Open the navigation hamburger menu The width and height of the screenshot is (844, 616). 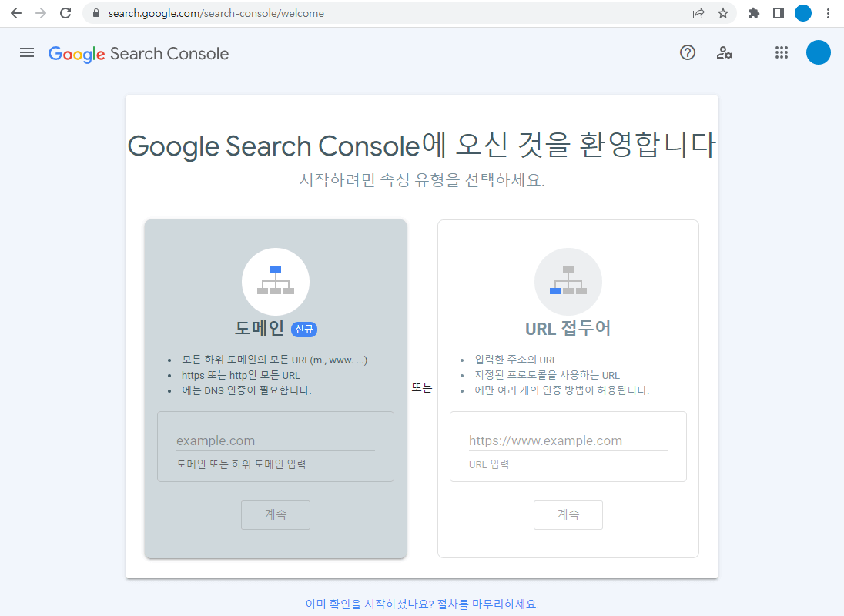coord(27,52)
